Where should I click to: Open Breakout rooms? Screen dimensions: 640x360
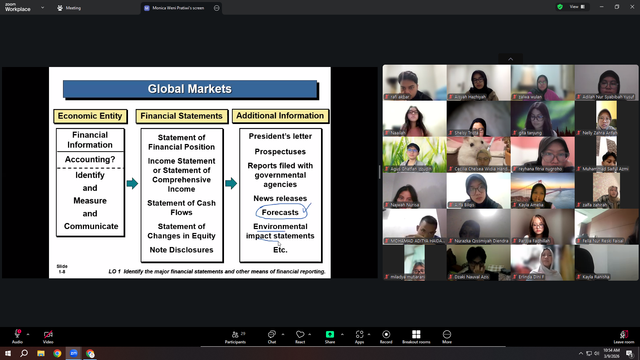tap(416, 337)
